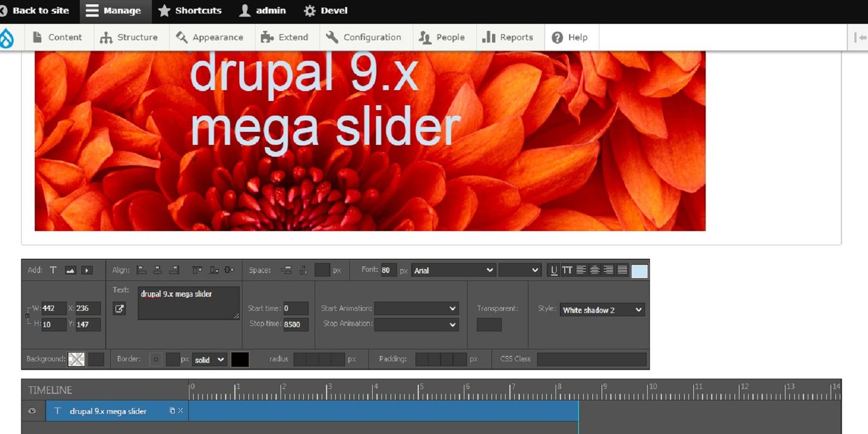Add a new image layer

(70, 270)
